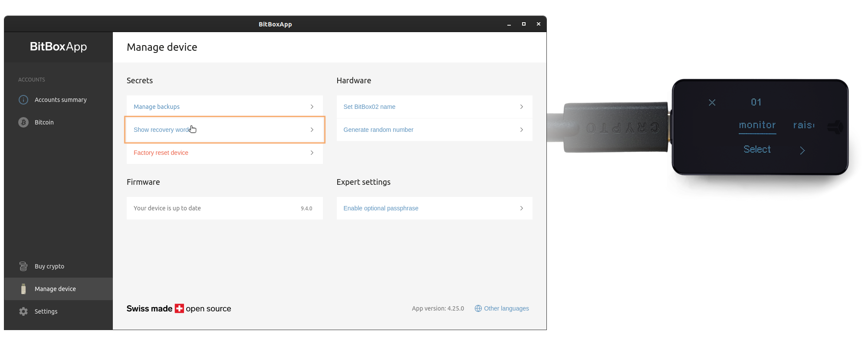Tap the word monitor on device screen
The height and width of the screenshot is (347, 868).
pos(757,125)
